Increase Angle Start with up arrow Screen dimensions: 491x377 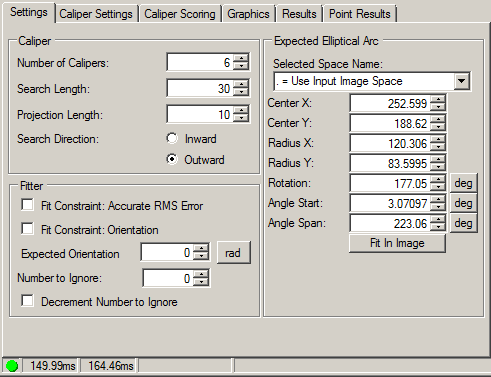click(x=438, y=200)
